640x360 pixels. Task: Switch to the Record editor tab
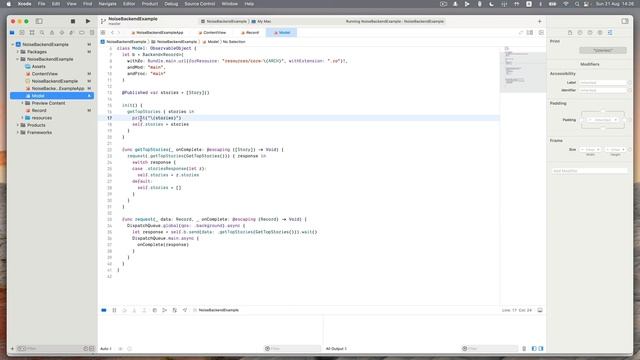point(250,33)
